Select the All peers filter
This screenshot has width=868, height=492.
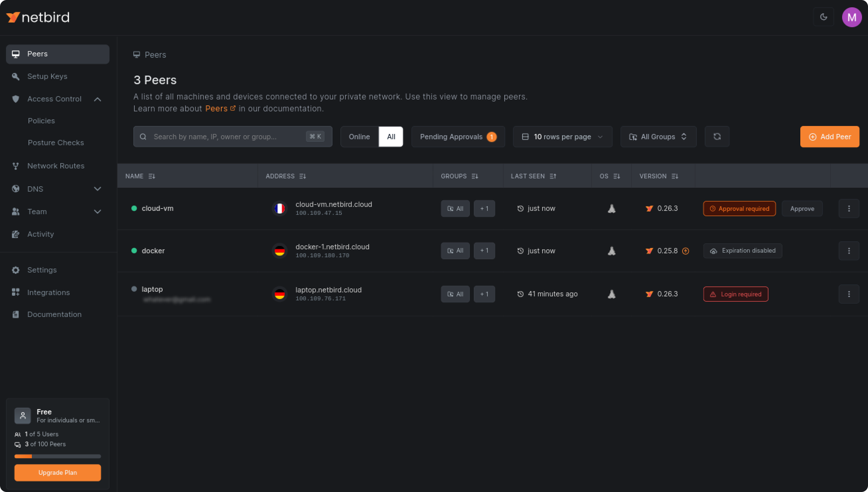[391, 137]
